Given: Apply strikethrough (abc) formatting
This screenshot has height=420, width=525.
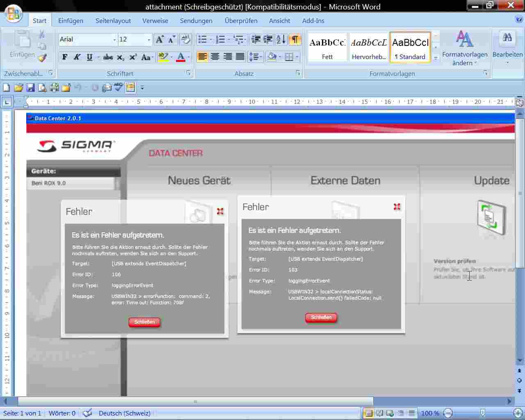Looking at the screenshot, I should 108,57.
